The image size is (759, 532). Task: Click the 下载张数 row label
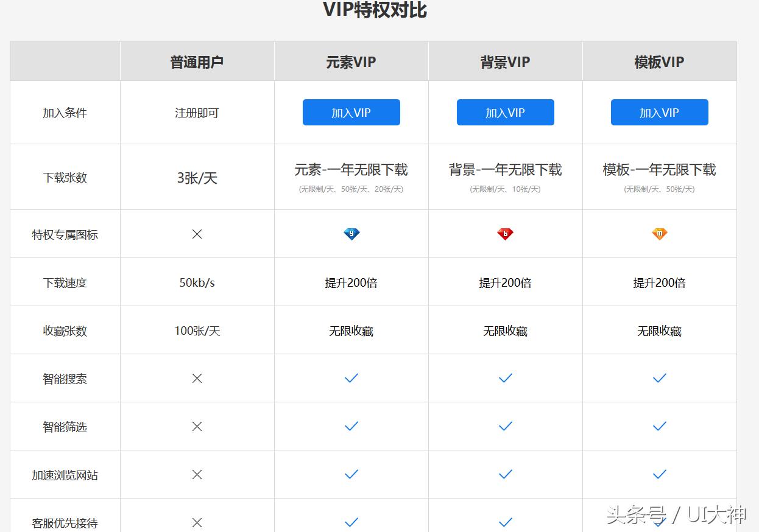(64, 177)
